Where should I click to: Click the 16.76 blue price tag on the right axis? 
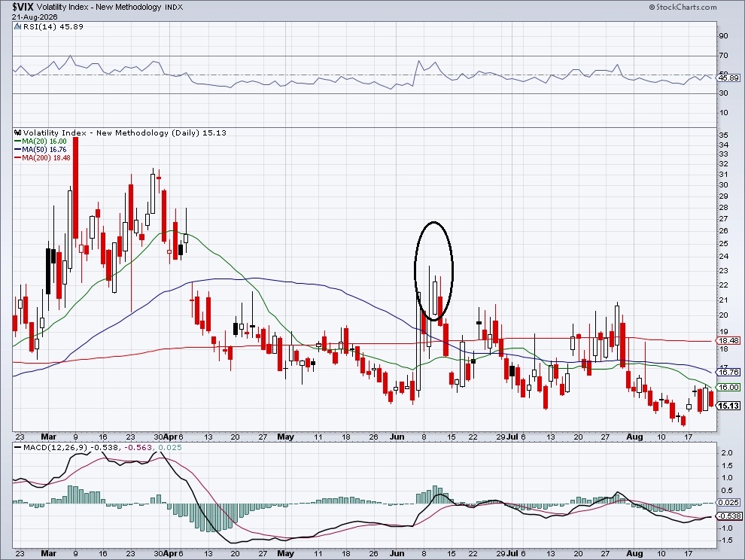click(728, 373)
